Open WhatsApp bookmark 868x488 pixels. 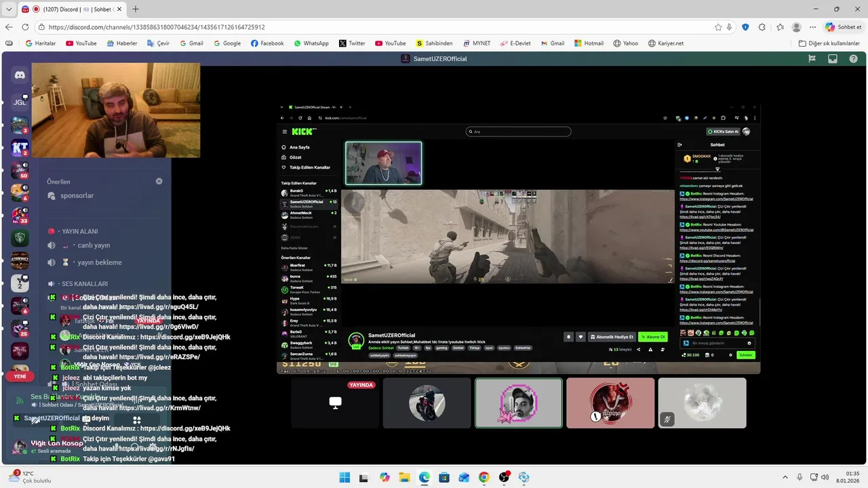[311, 43]
